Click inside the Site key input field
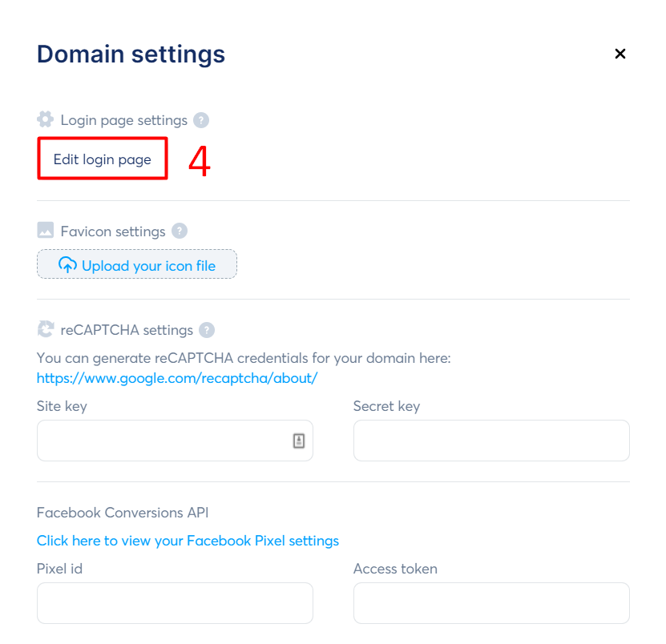The image size is (666, 644). click(160, 440)
